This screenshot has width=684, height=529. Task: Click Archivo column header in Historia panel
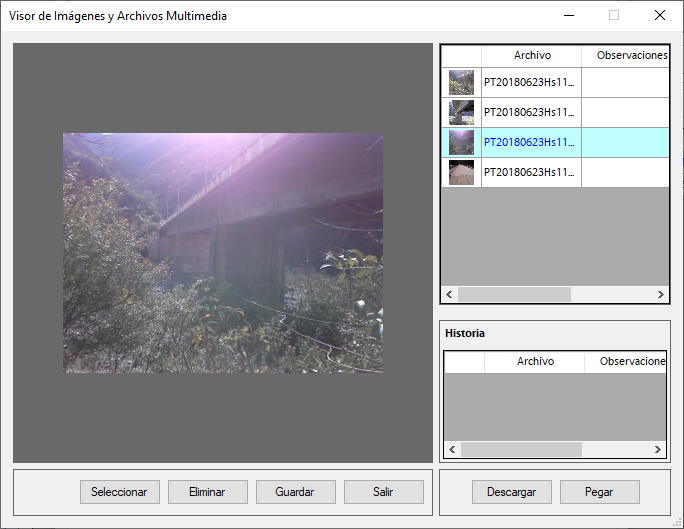(x=534, y=362)
